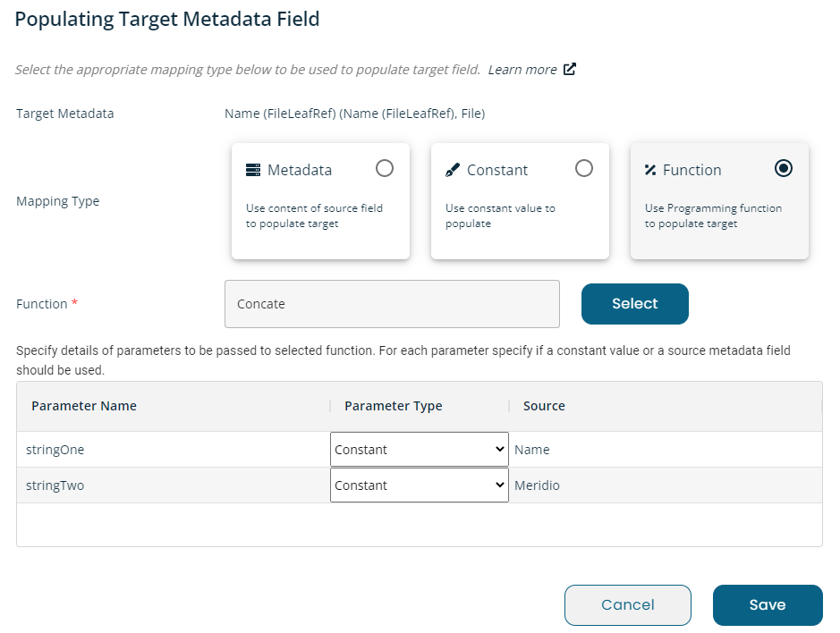The height and width of the screenshot is (633, 840).
Task: Open the Learn more external link icon
Action: (x=570, y=69)
